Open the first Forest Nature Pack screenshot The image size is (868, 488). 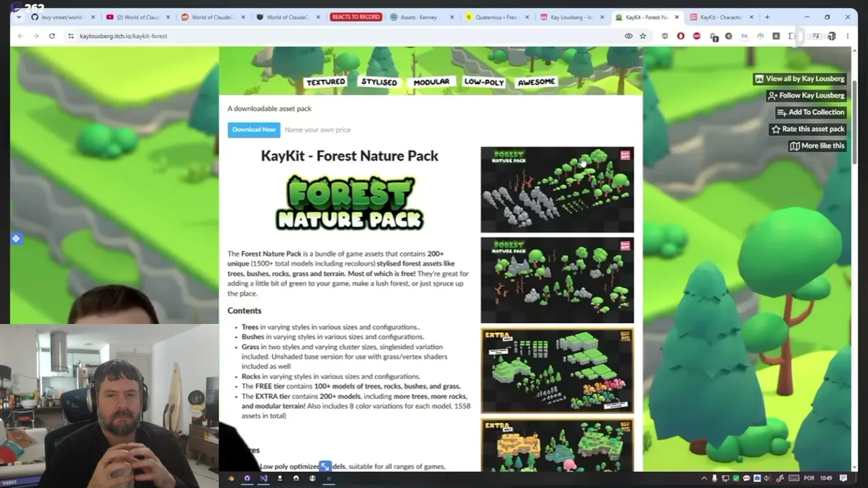point(557,190)
